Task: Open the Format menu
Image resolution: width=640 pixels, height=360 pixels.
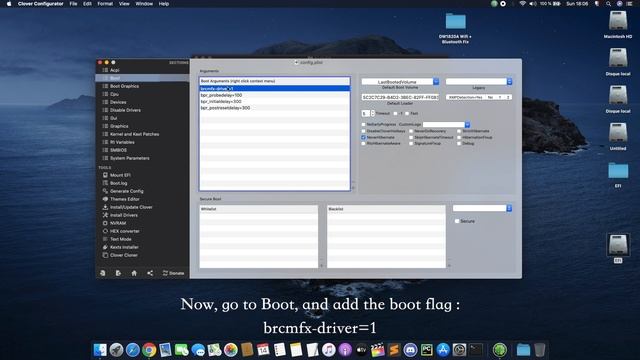Action: click(105, 4)
